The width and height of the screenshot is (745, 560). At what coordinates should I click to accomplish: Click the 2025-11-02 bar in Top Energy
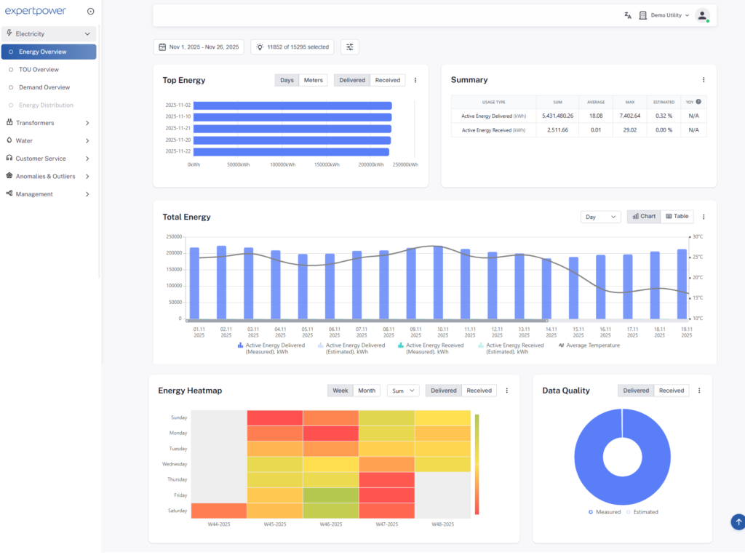coord(292,105)
